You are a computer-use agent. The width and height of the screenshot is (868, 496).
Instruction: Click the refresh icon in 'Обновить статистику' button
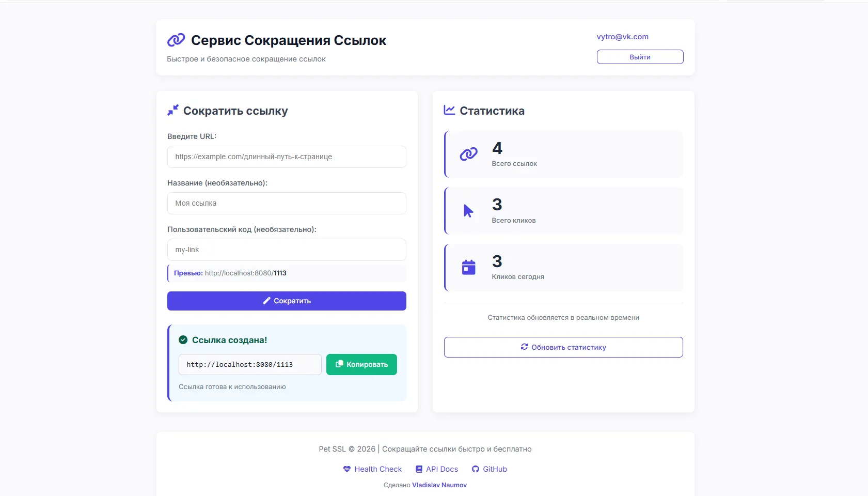coord(524,347)
